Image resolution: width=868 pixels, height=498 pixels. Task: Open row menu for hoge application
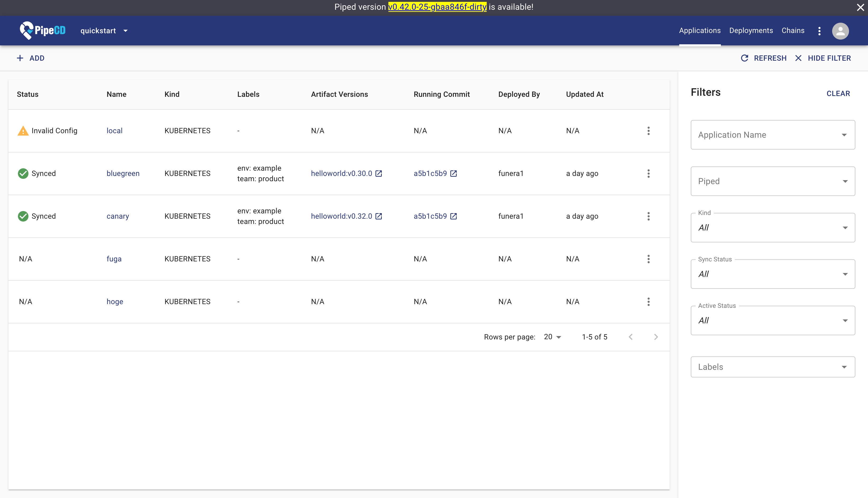[x=648, y=302]
